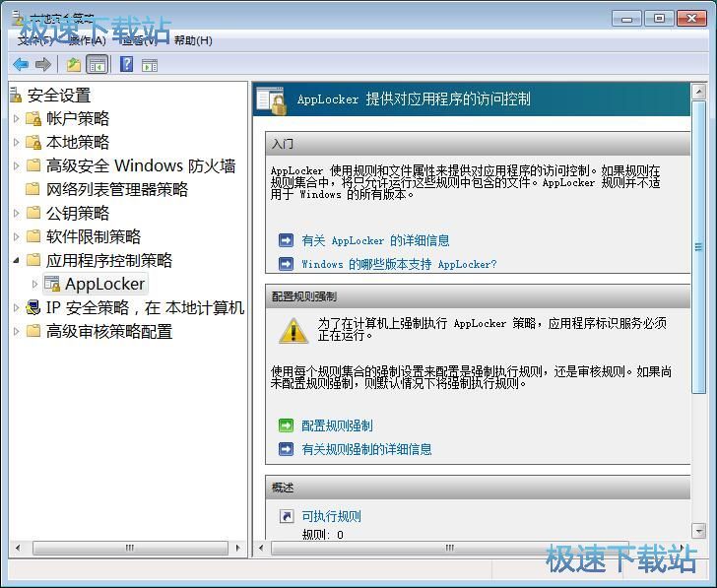Collapse the 应用程序控制策略 tree node
The width and height of the screenshot is (717, 588).
pyautogui.click(x=17, y=261)
